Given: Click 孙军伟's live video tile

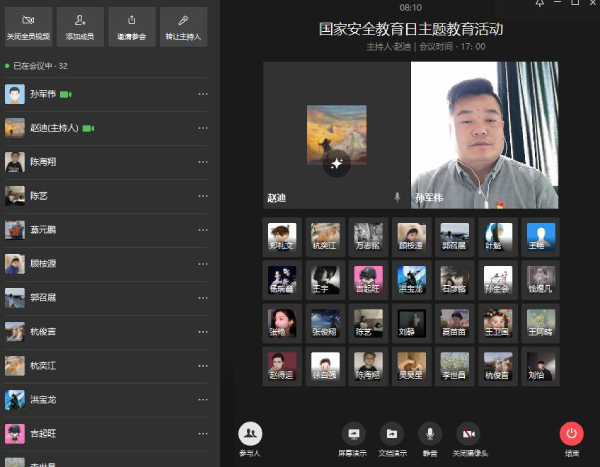Looking at the screenshot, I should 484,134.
